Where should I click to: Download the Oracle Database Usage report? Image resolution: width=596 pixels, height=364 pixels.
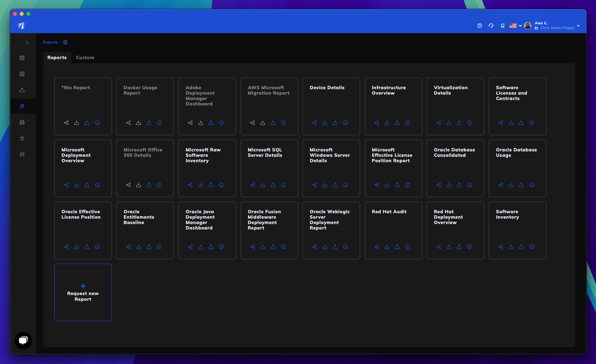511,185
